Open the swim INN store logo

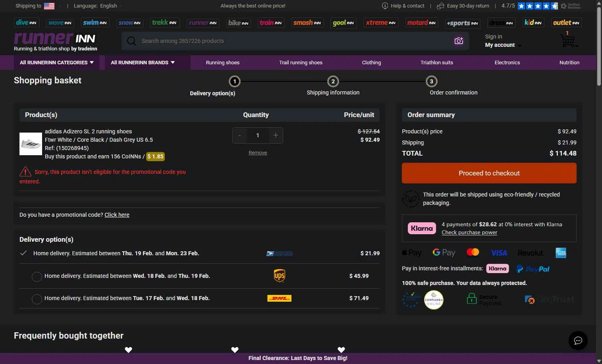pos(95,23)
